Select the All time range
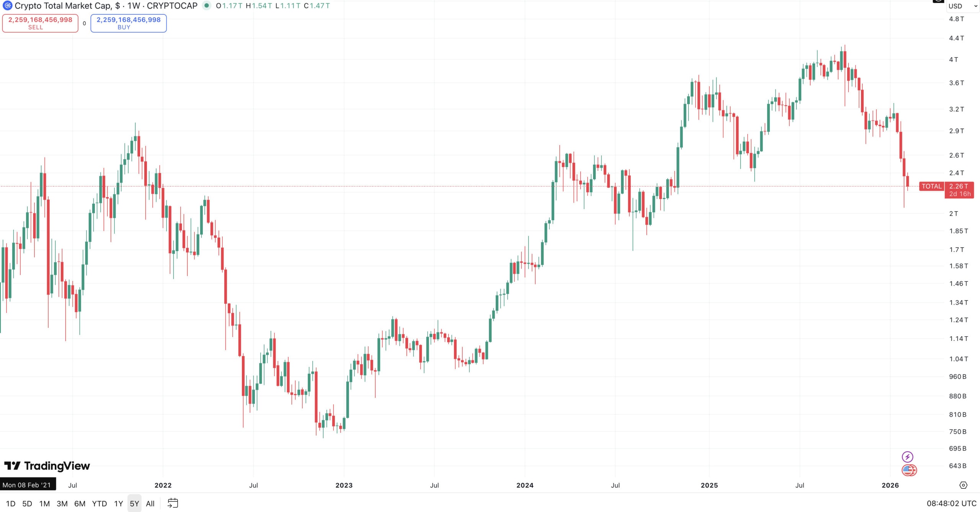 [150, 504]
